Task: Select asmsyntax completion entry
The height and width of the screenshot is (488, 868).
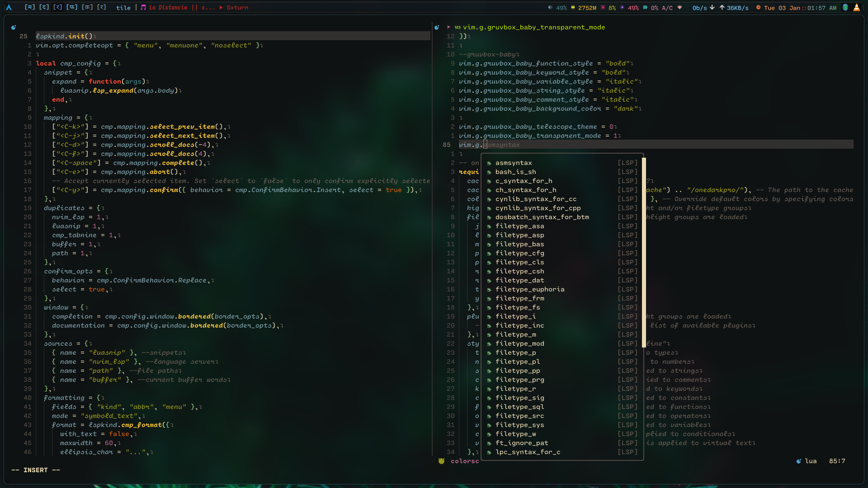Action: 513,163
